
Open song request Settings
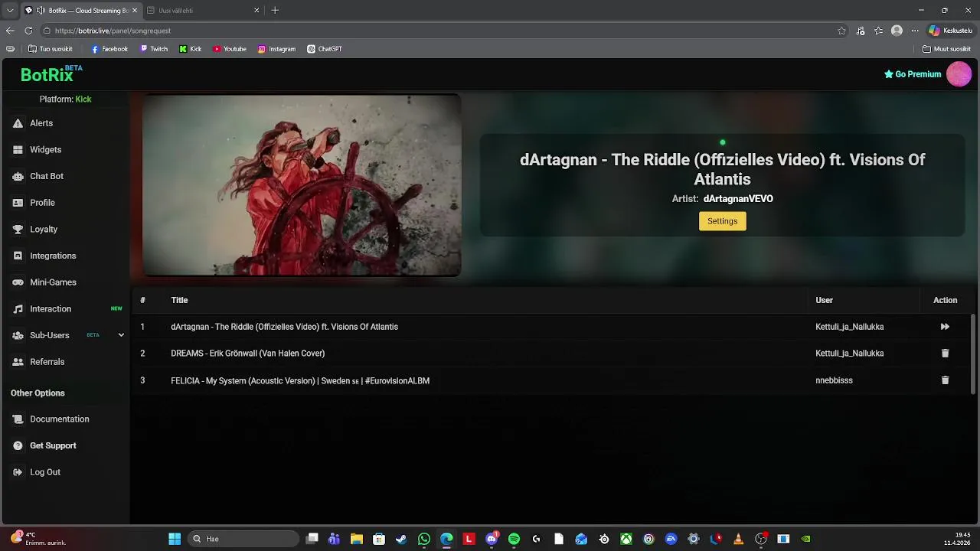722,221
